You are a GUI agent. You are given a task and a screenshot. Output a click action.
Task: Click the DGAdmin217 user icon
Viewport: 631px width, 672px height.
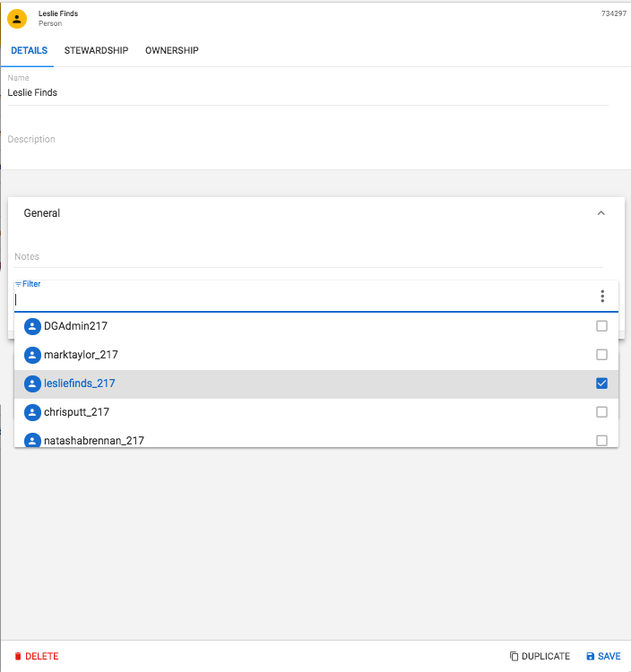click(33, 326)
